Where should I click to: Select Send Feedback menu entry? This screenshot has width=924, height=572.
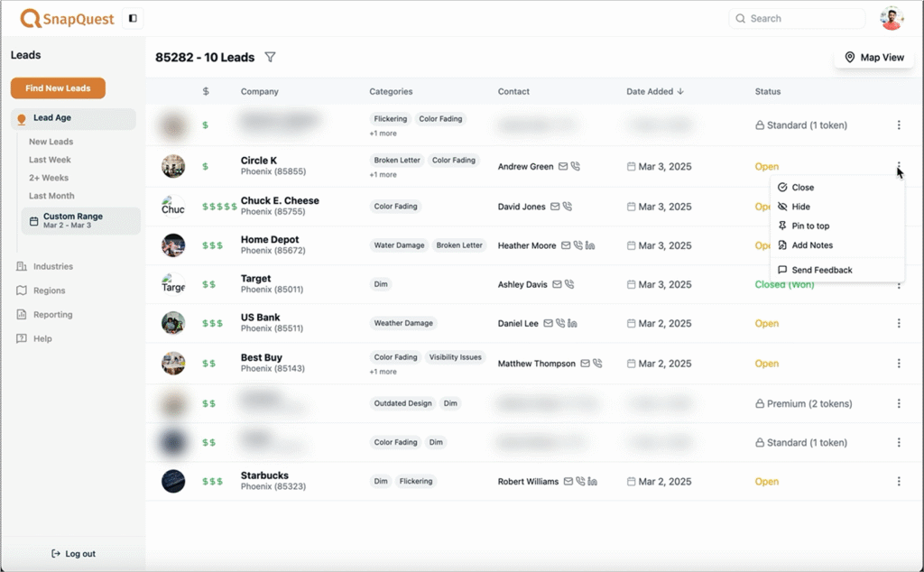(x=836, y=270)
